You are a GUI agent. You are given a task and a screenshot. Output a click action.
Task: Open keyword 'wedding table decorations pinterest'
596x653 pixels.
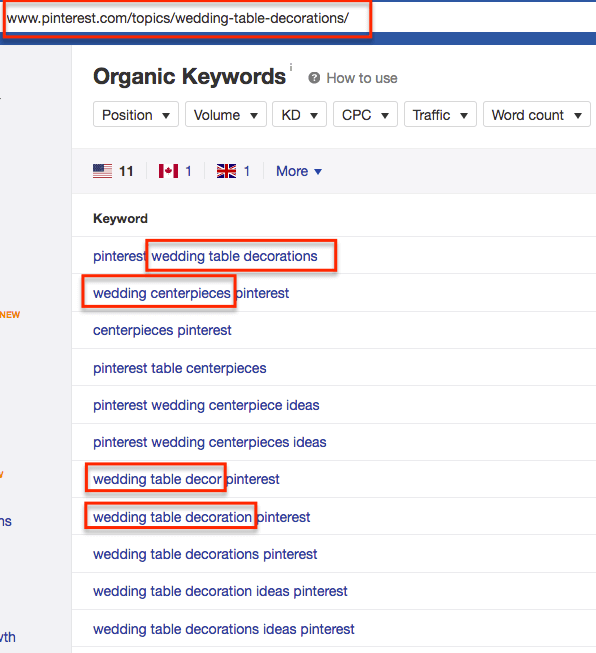(x=205, y=554)
